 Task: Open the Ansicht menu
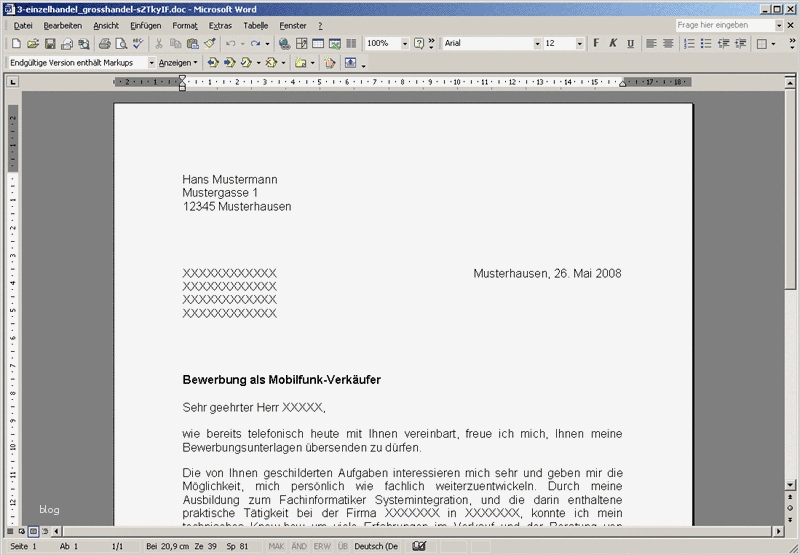point(106,26)
